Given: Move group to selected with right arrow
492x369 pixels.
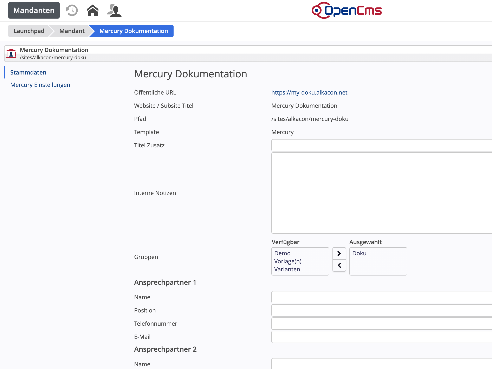Looking at the screenshot, I should pyautogui.click(x=339, y=253).
